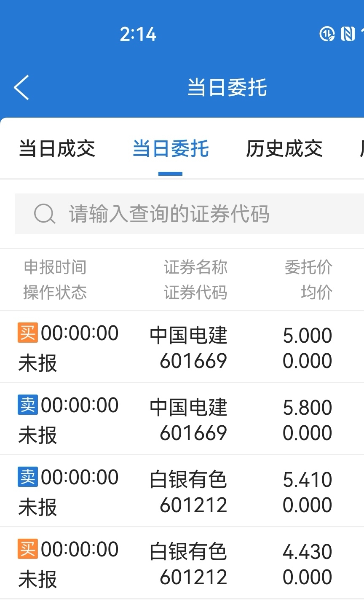The width and height of the screenshot is (364, 615).
Task: Focus the 请输入查询的证券代码 search field
Action: pos(190,214)
